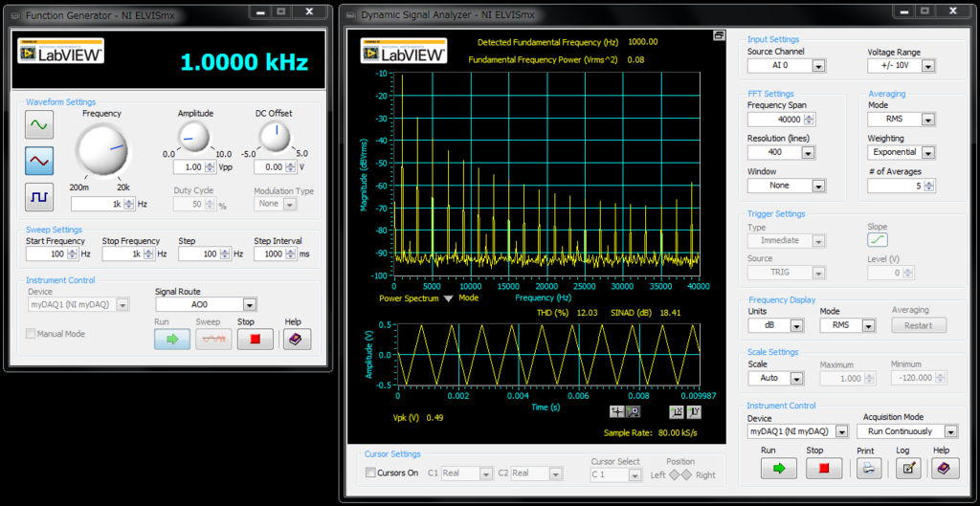Image resolution: width=980 pixels, height=506 pixels.
Task: Click the crosshair cursor tool icon
Action: click(x=617, y=411)
